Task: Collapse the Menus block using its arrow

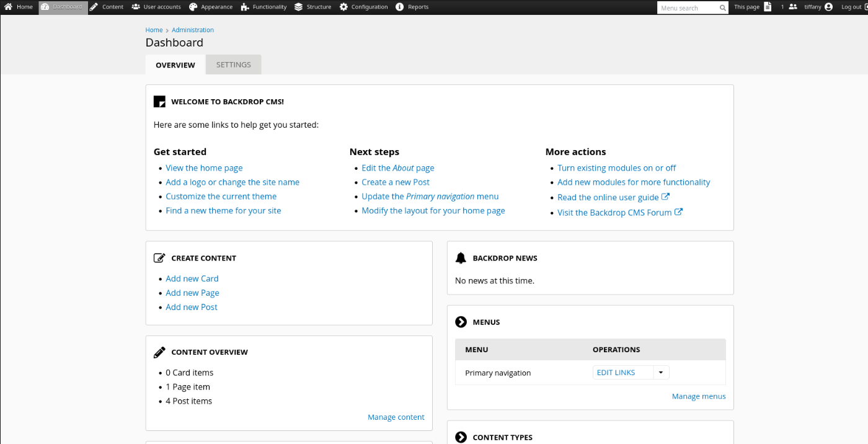Action: pyautogui.click(x=461, y=322)
